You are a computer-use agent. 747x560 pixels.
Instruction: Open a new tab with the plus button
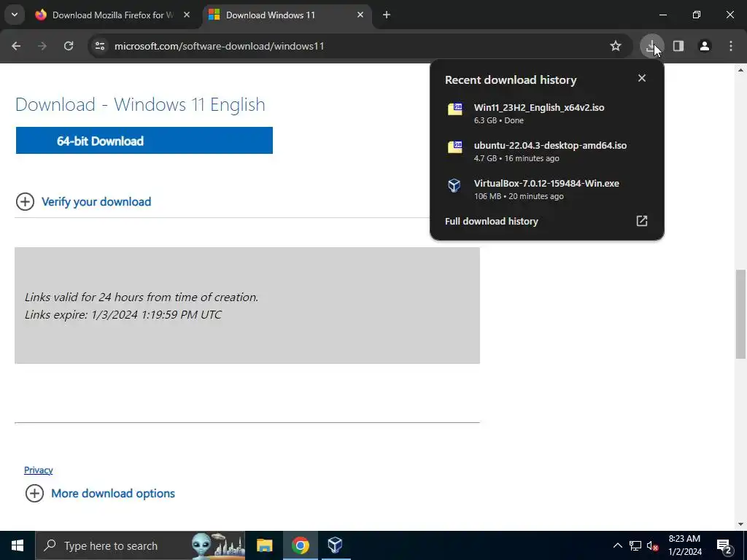[x=387, y=15]
